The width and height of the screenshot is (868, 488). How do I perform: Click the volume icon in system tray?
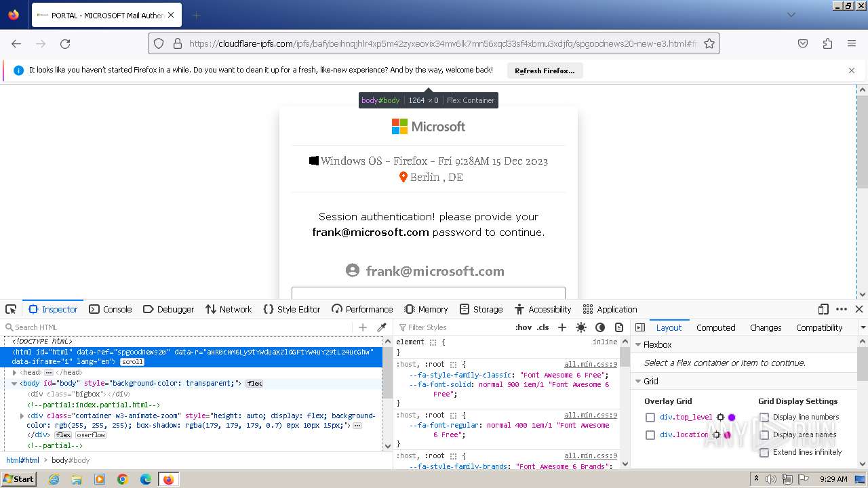(771, 479)
